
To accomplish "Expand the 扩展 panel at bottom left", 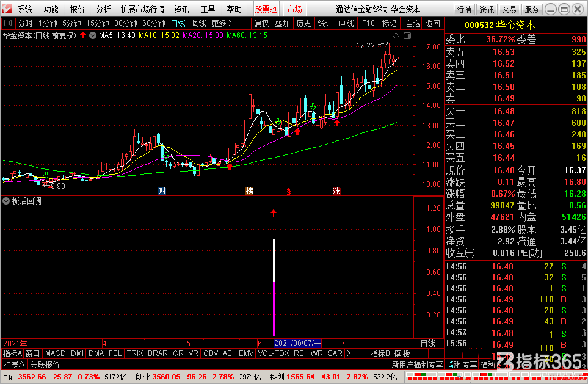I will point(14,364).
